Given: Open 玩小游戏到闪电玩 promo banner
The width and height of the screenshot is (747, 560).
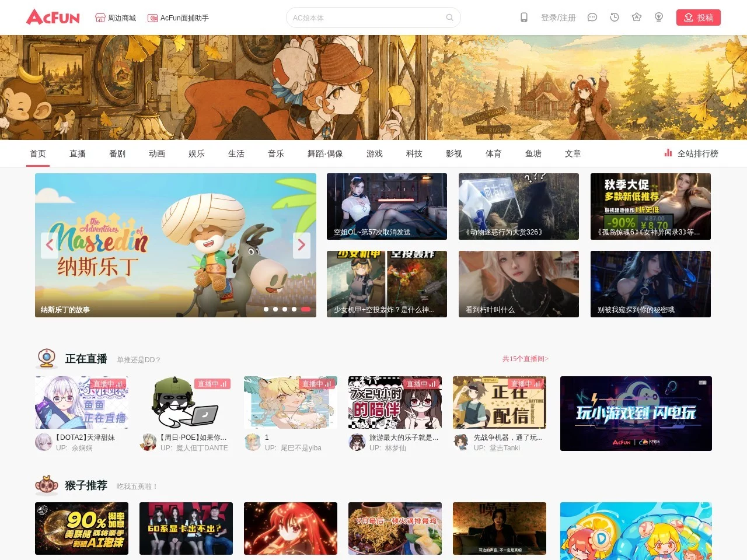Looking at the screenshot, I should pos(636,414).
